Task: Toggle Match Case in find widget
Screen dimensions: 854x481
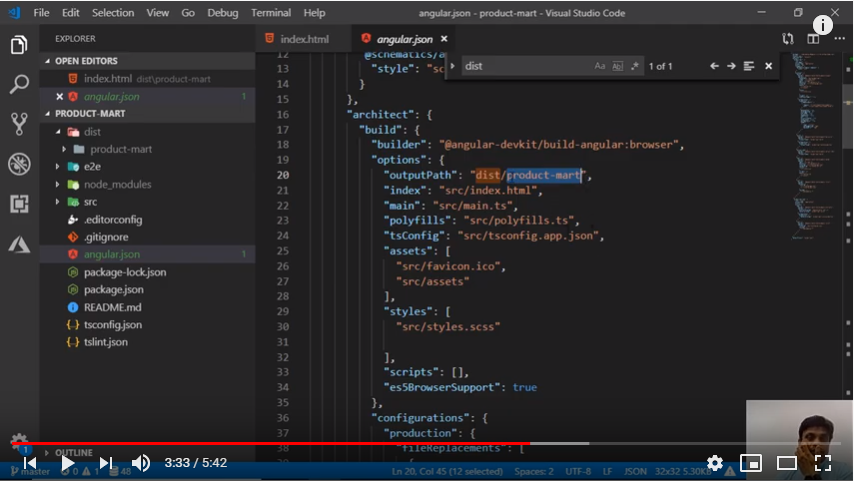Action: coord(600,66)
